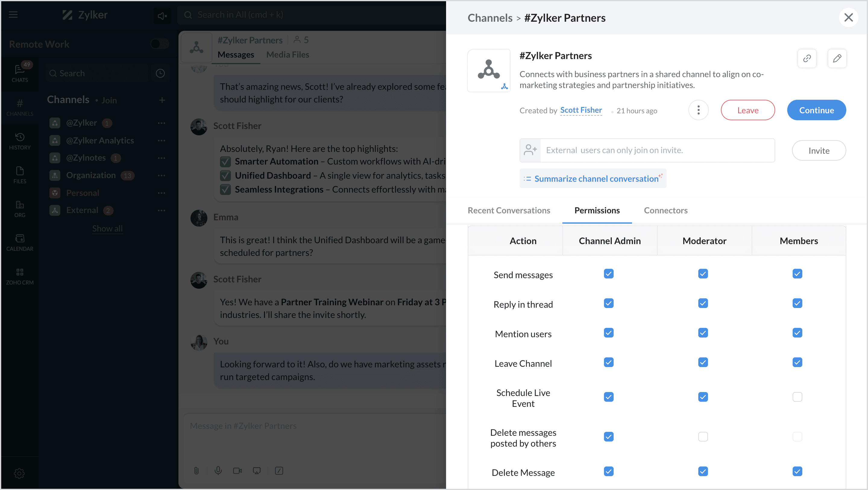The height and width of the screenshot is (490, 868).
Task: Uncheck Send messages for Members
Action: pyautogui.click(x=797, y=274)
